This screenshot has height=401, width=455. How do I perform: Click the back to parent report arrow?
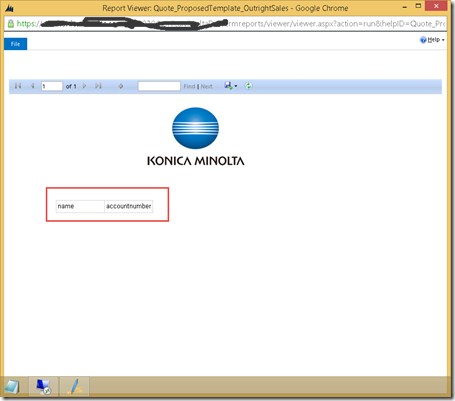click(121, 86)
